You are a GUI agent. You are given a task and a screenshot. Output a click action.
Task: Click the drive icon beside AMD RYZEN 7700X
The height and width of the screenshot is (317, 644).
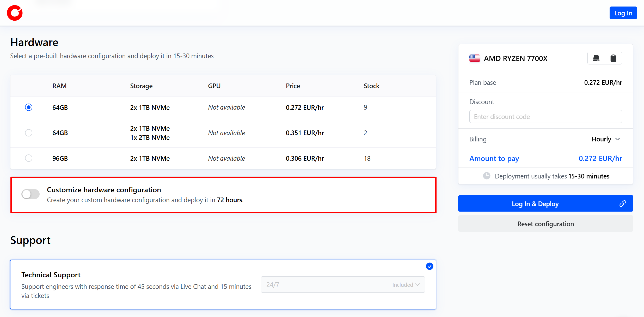(596, 58)
